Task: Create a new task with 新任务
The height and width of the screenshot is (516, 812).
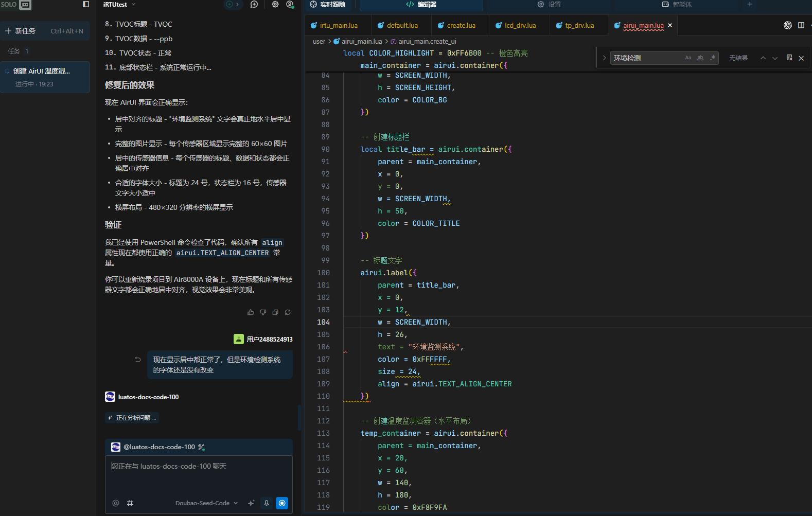Action: (x=45, y=31)
